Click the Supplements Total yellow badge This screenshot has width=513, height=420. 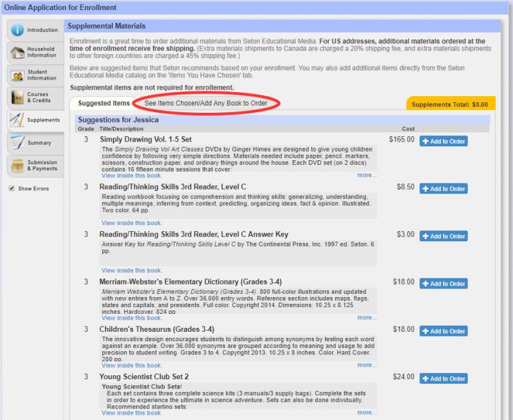point(451,104)
